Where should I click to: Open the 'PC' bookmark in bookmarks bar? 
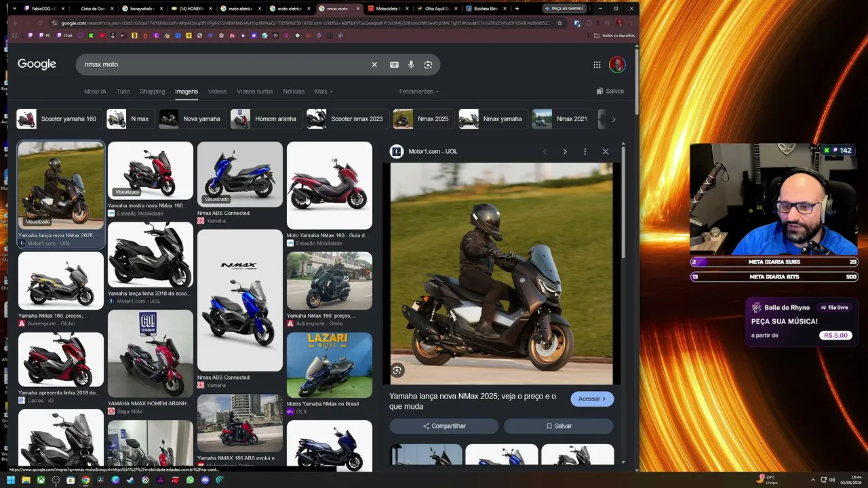(45, 35)
